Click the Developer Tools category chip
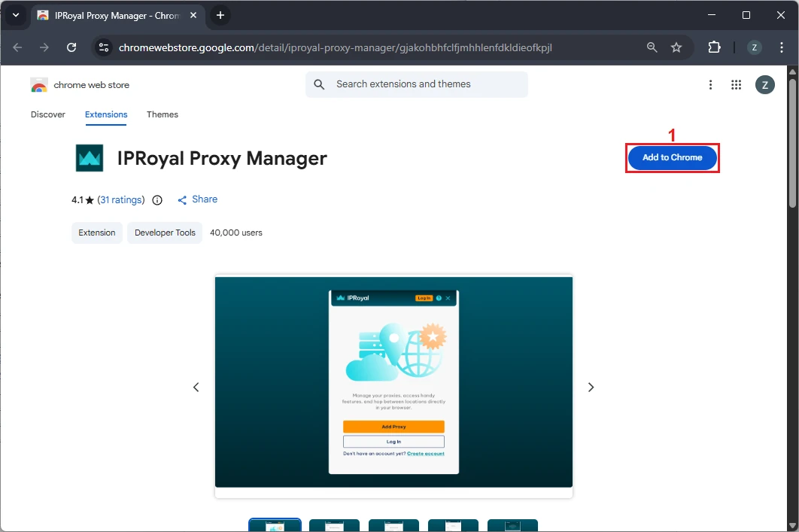Image resolution: width=799 pixels, height=532 pixels. pos(165,233)
